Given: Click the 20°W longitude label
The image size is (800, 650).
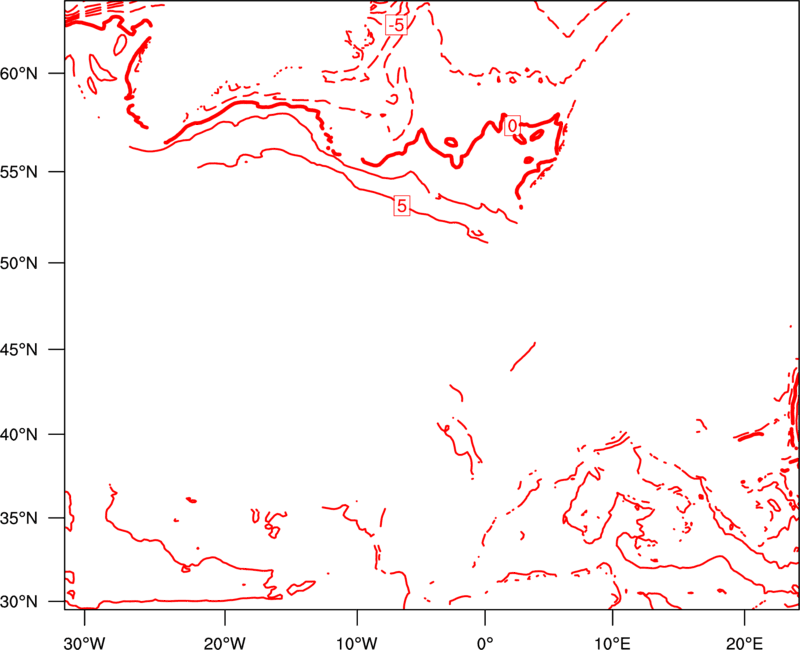Looking at the screenshot, I should click(225, 643).
